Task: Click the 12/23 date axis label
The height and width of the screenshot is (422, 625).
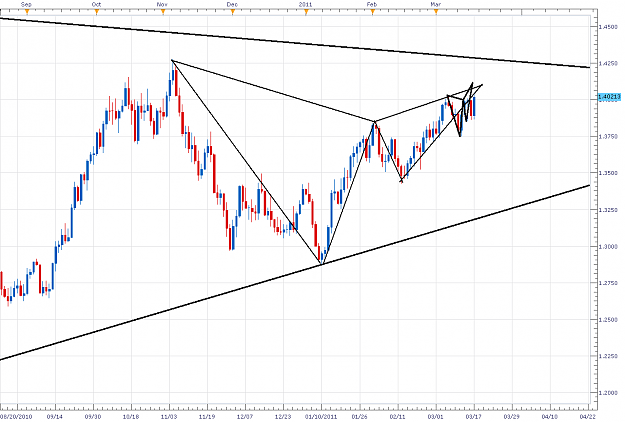Action: point(283,416)
